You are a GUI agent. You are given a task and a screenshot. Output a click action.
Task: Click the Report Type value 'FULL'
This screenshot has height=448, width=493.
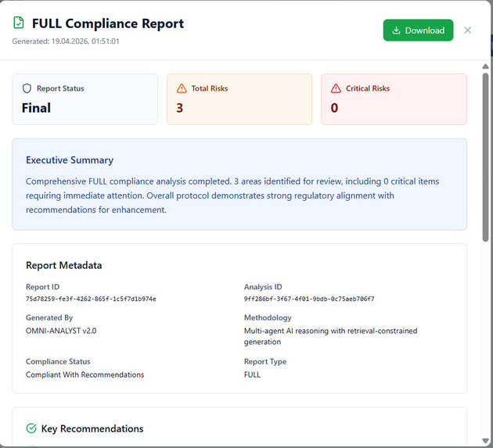[x=252, y=375]
